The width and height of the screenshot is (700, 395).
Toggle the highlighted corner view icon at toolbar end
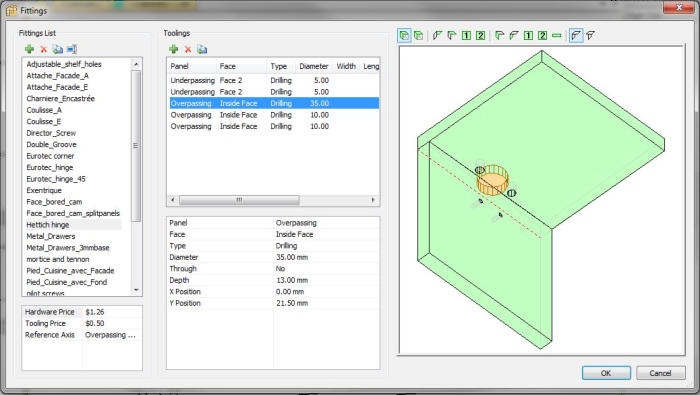tap(576, 35)
